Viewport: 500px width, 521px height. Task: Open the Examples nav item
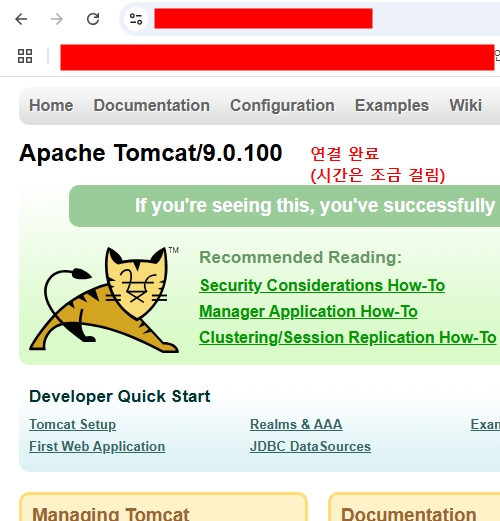(x=392, y=106)
